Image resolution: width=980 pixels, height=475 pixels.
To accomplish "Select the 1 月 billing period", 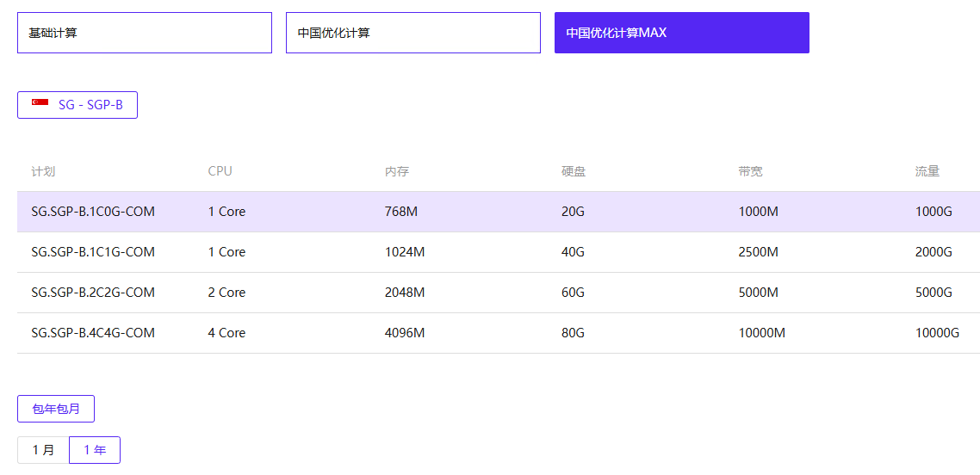I will [43, 450].
